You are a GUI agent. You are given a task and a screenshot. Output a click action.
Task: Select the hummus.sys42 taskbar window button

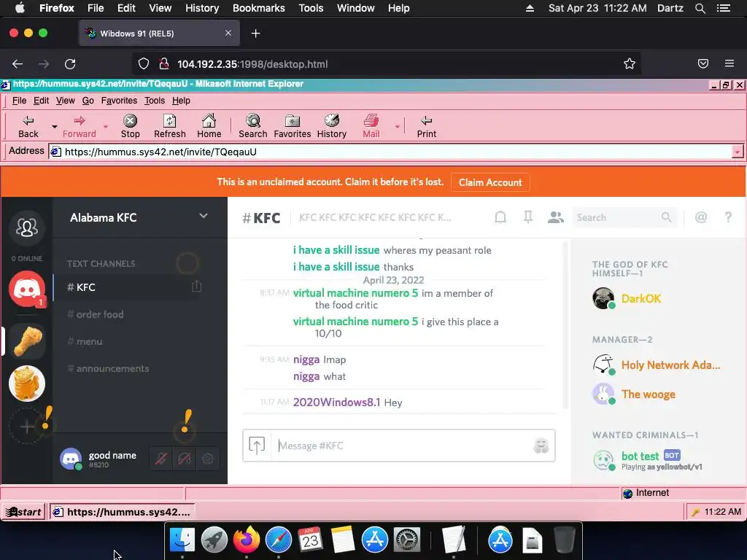[122, 512]
